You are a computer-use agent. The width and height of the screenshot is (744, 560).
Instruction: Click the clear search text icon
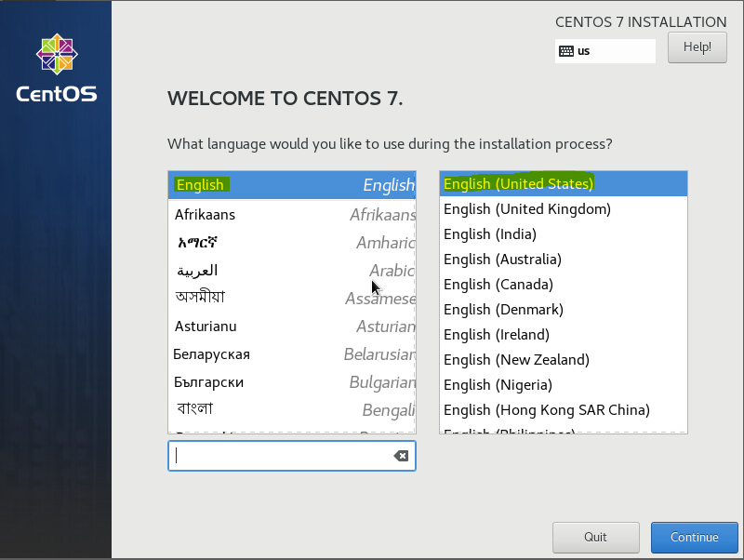coord(401,456)
